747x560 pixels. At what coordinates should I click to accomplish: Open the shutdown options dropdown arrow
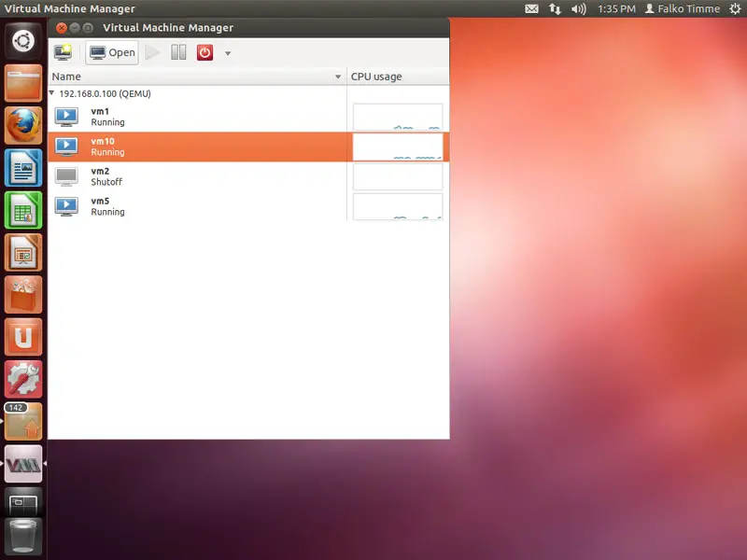228,53
